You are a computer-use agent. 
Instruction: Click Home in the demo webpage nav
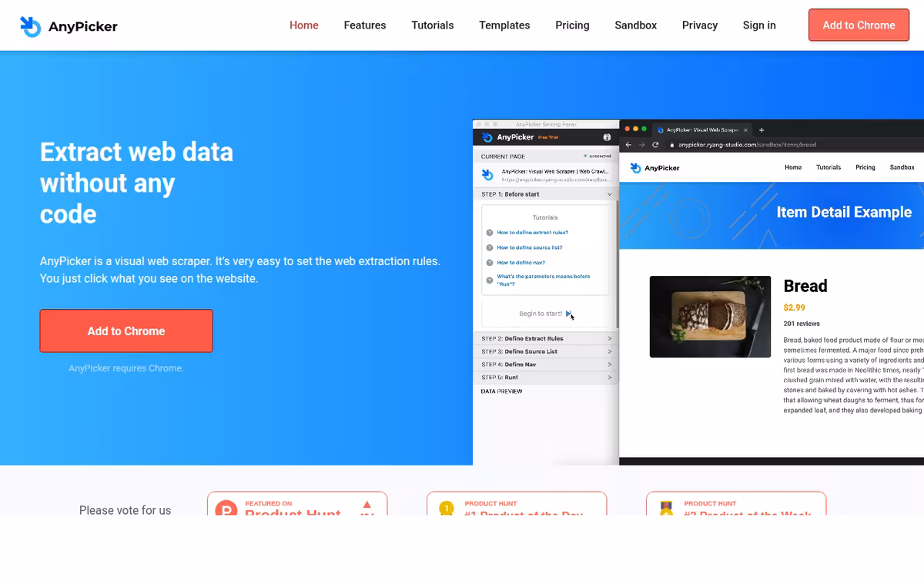(793, 167)
